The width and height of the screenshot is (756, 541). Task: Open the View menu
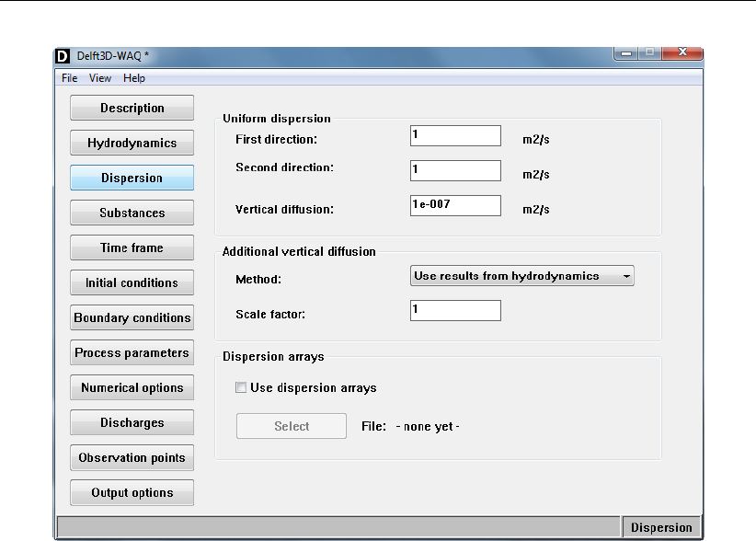(100, 78)
